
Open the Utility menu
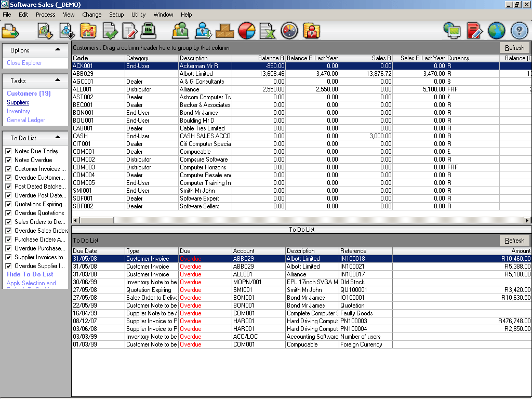coord(138,15)
